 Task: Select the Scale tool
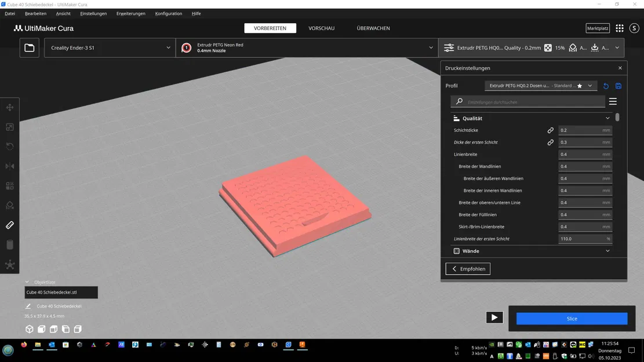point(10,127)
